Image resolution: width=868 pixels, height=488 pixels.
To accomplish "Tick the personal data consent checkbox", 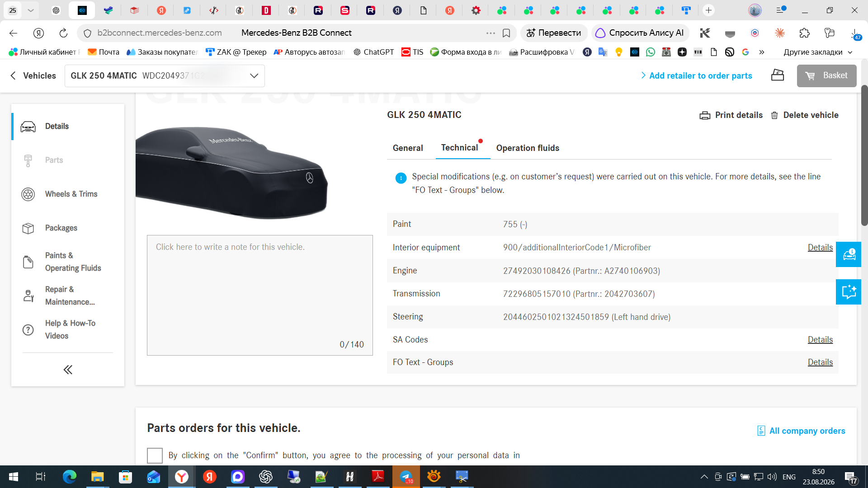I will 155,455.
